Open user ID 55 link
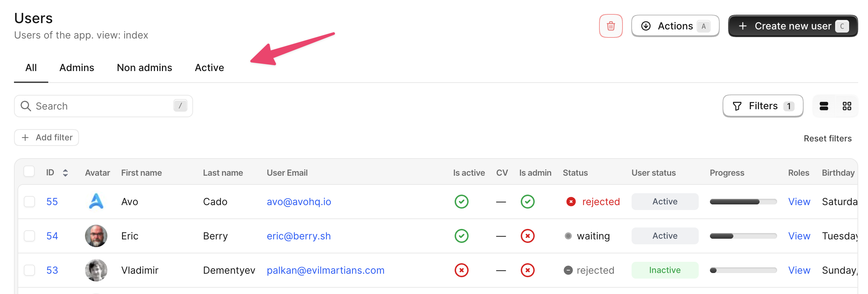This screenshot has width=868, height=294. click(x=52, y=202)
